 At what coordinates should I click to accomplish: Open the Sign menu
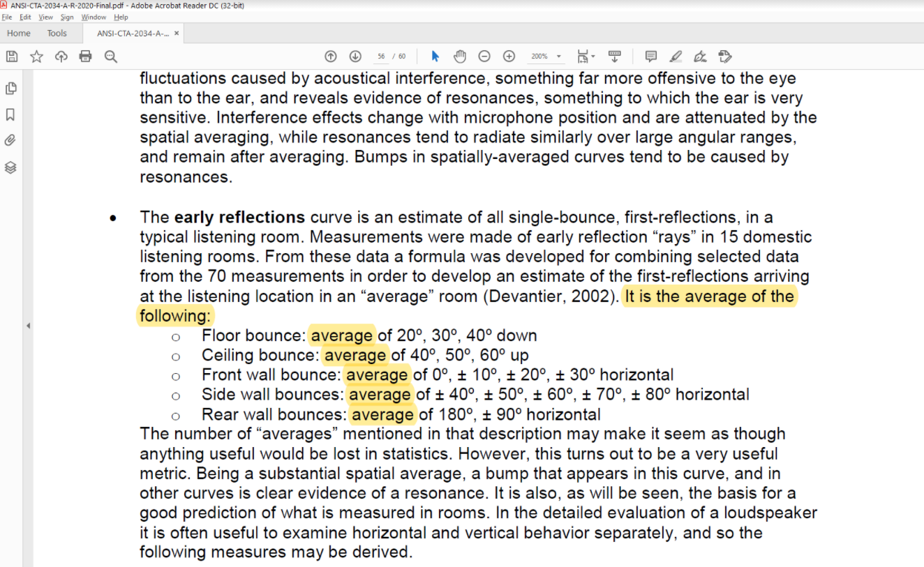[x=67, y=17]
